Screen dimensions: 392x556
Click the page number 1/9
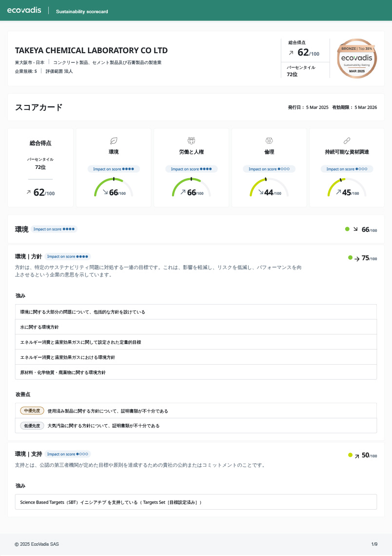[x=374, y=544]
